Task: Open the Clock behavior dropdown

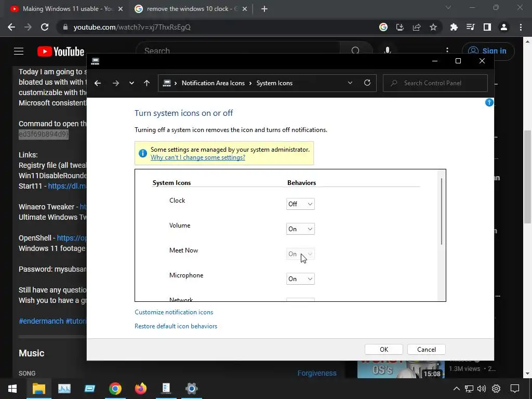Action: click(x=300, y=204)
